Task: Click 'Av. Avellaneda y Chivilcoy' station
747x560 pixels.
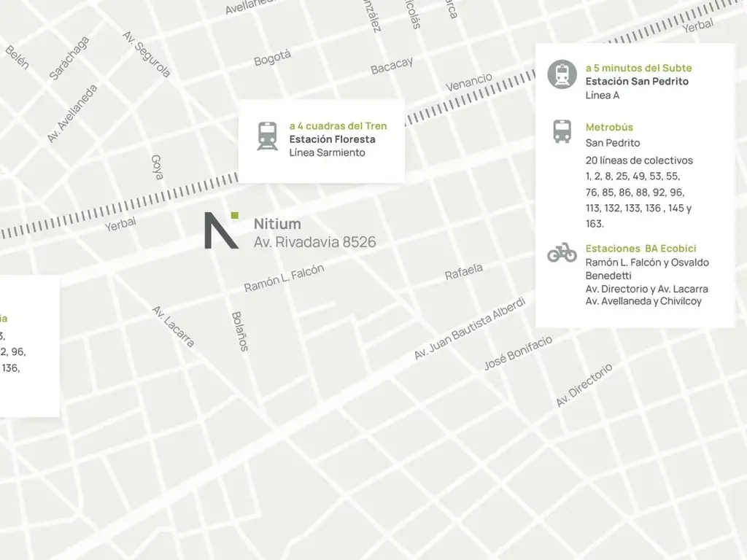Action: 643,301
